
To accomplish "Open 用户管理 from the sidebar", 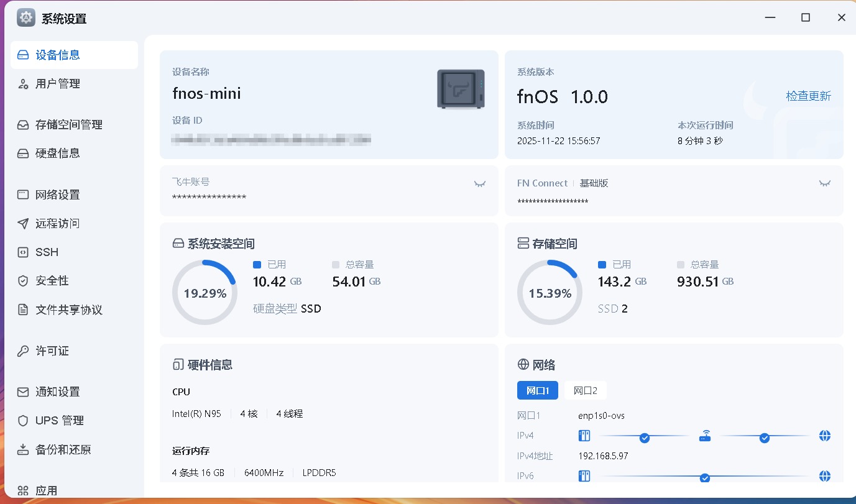I will [22, 83].
